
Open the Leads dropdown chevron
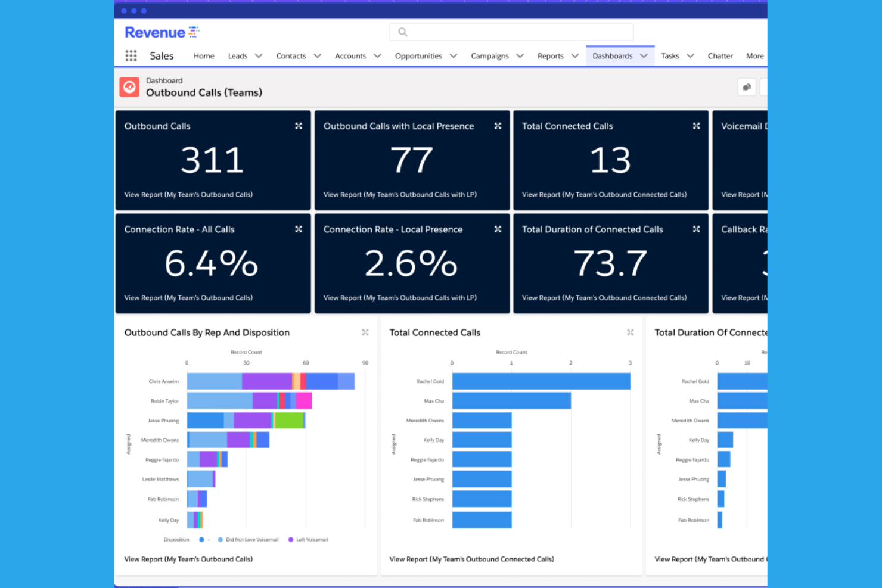pos(259,56)
